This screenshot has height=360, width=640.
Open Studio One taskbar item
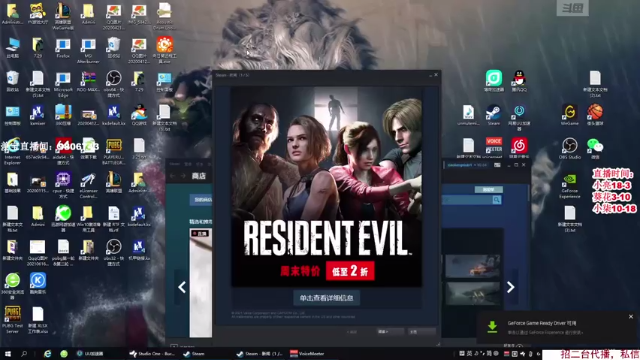pos(152,353)
